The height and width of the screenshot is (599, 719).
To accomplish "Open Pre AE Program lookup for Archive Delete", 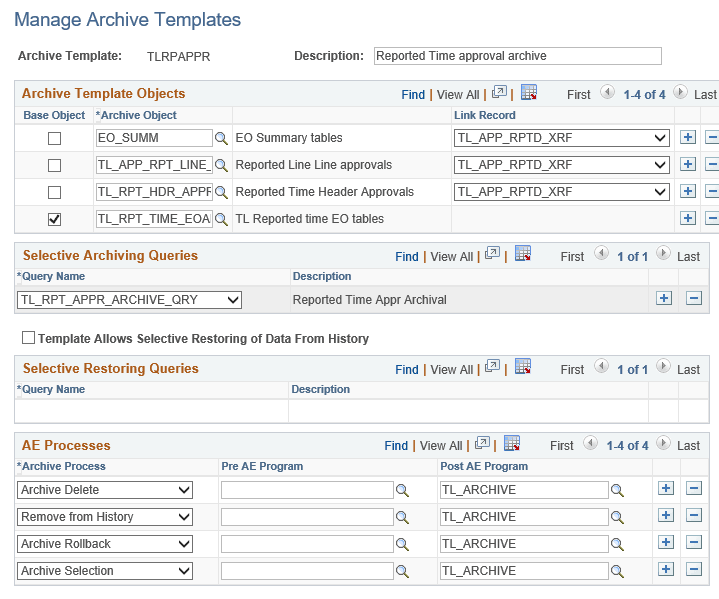I will pos(402,490).
